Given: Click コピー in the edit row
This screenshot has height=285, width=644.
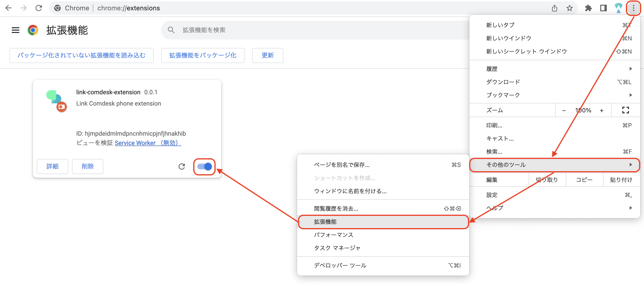Looking at the screenshot, I should pyautogui.click(x=584, y=180).
